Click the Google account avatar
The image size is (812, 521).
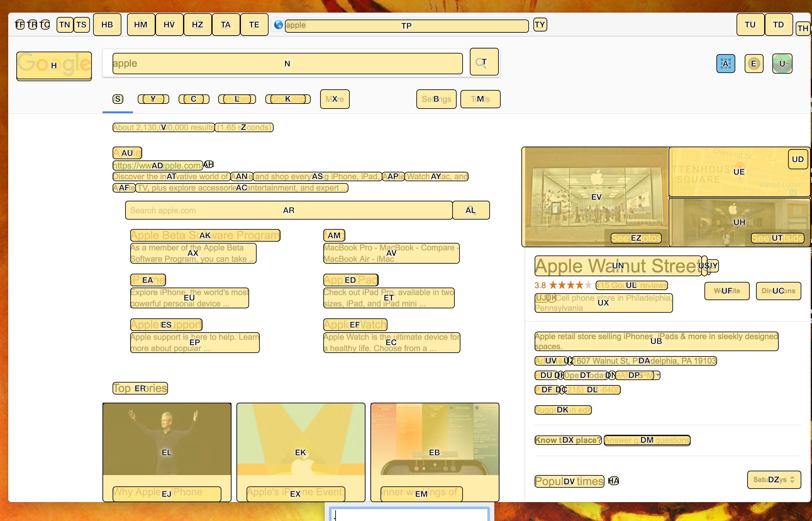pos(782,64)
